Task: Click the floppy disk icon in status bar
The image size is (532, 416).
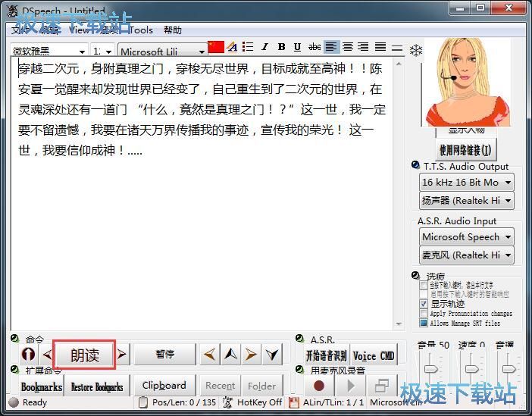Action: pyautogui.click(x=293, y=402)
